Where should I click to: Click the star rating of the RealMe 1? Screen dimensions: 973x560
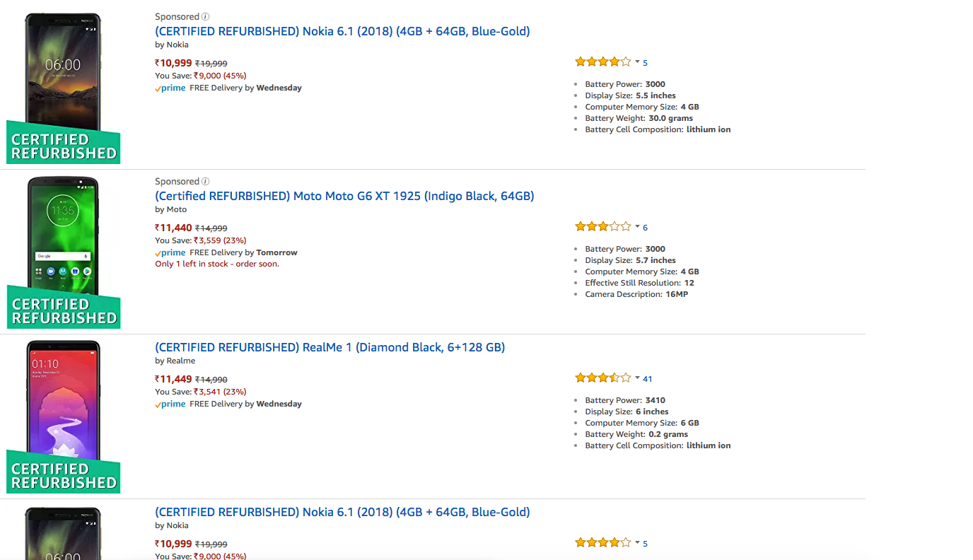602,378
